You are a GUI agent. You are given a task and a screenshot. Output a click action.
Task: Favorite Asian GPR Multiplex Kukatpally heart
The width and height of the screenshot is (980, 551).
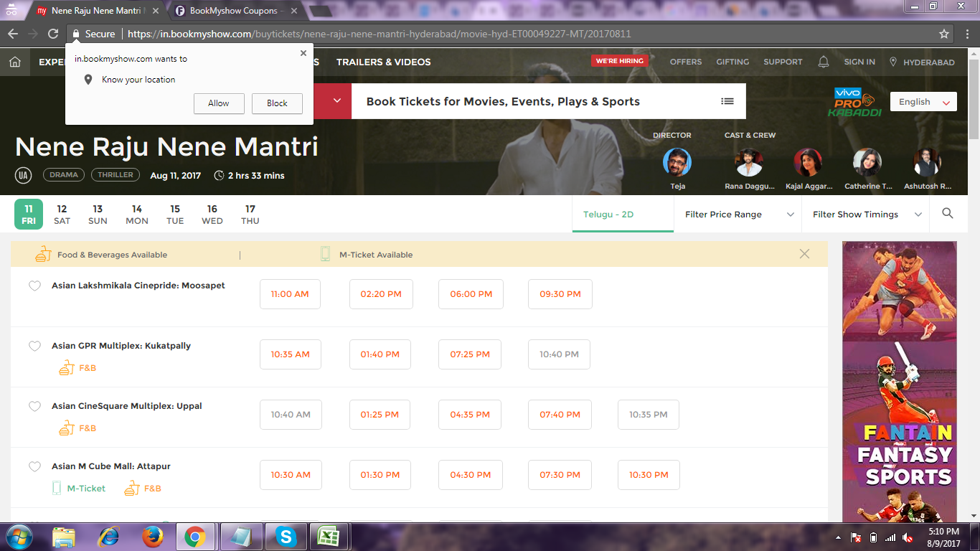(x=34, y=346)
